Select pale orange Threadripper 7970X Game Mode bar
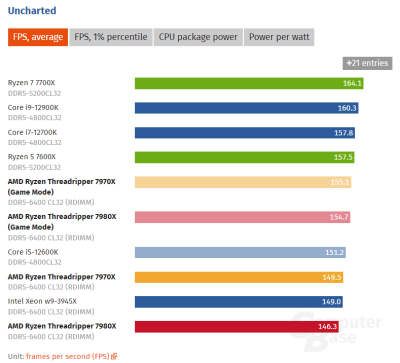Screen dimensions: 400x363 (x=243, y=182)
